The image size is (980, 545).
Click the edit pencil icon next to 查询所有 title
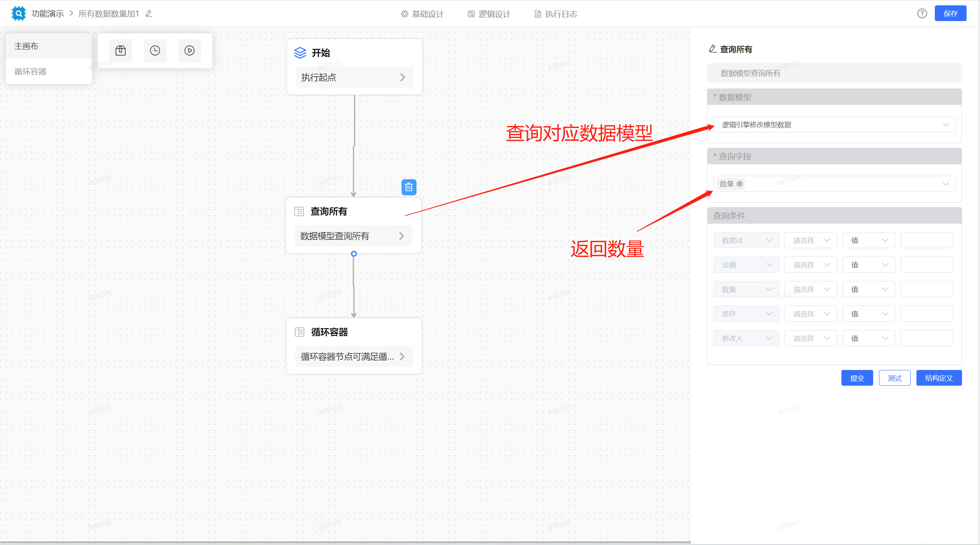pyautogui.click(x=712, y=49)
